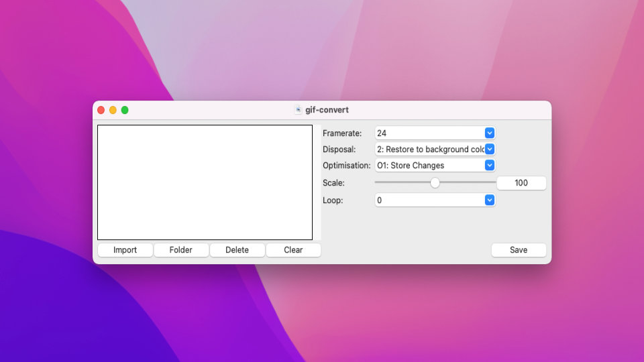Close the gif-convert window with red button
The image size is (644, 362).
point(101,110)
